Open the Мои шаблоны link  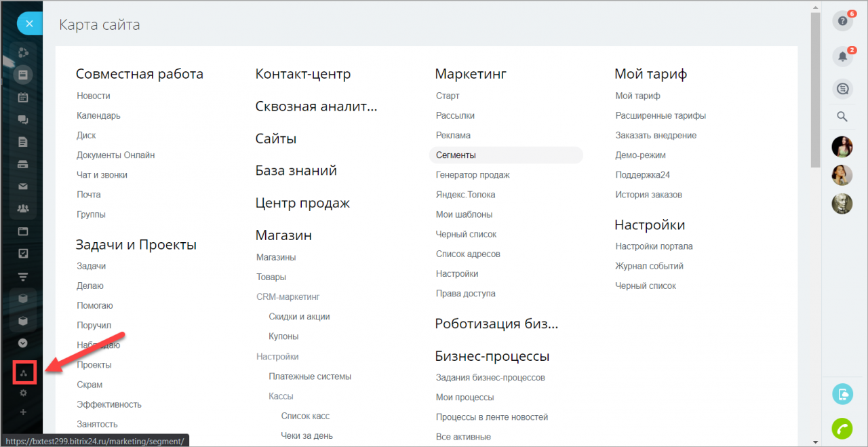coord(464,214)
